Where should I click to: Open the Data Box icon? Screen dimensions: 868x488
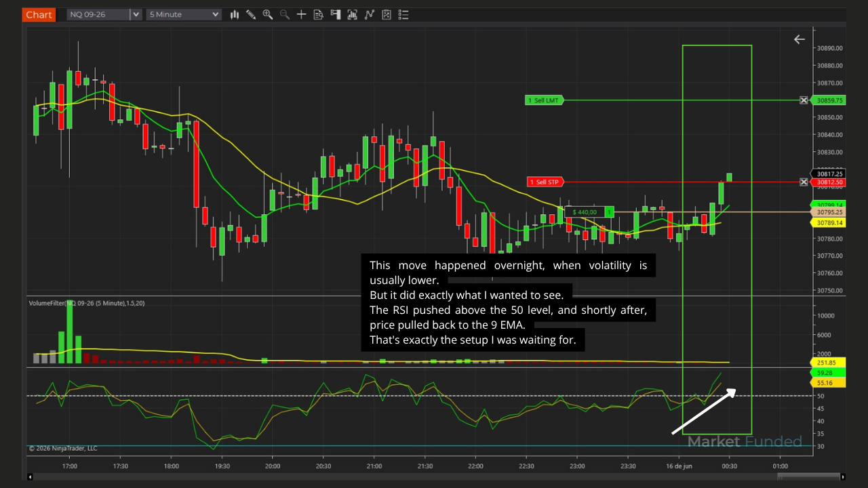[x=318, y=14]
